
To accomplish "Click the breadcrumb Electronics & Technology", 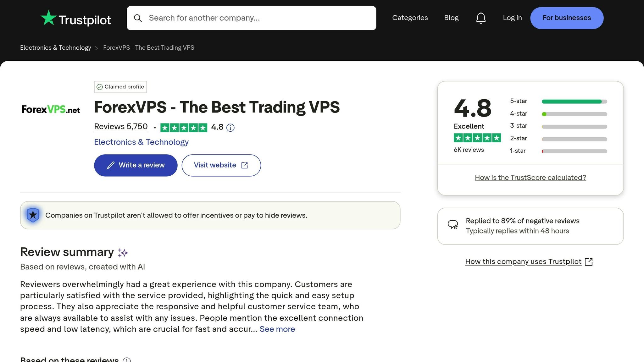I will point(55,47).
